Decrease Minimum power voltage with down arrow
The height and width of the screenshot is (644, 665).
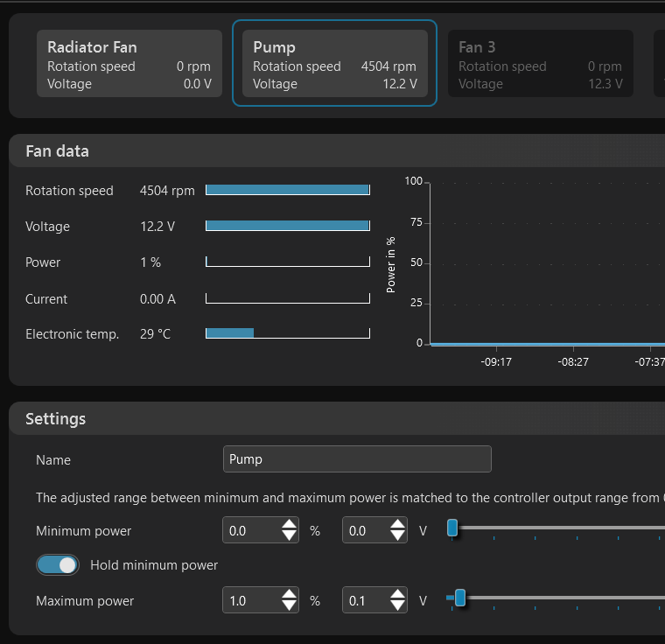398,536
